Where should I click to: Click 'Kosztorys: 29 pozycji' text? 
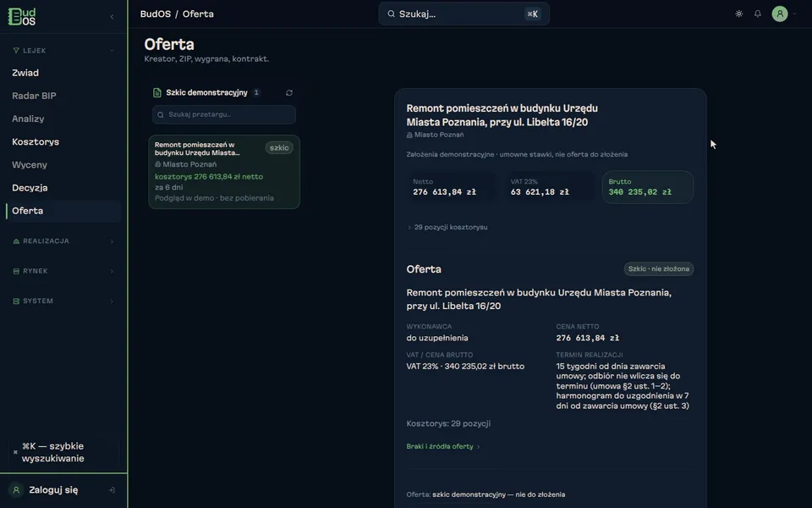pos(448,423)
